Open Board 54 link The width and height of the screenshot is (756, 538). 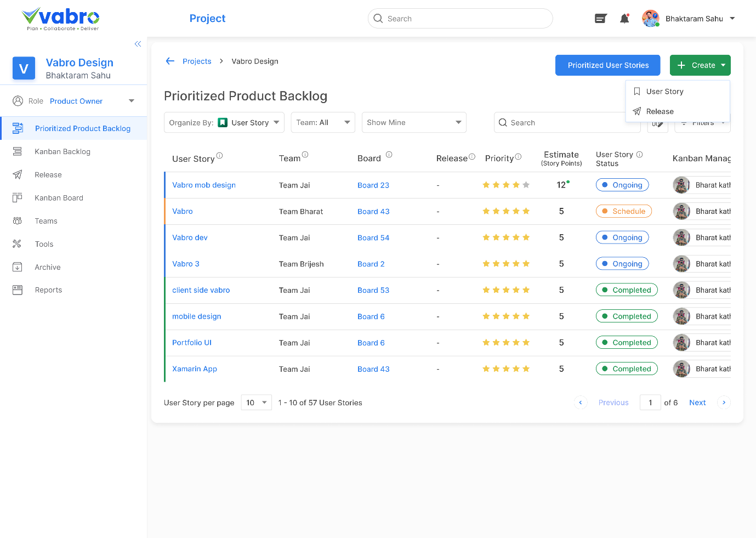[x=373, y=237]
